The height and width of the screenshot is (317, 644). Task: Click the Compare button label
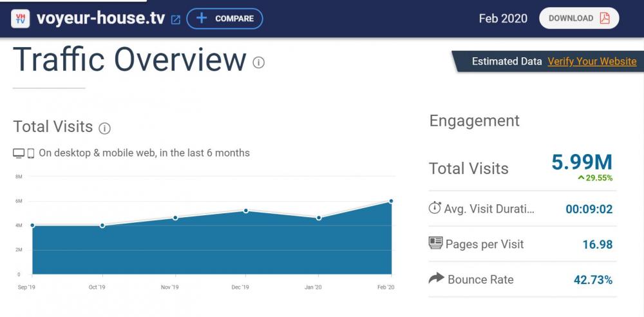234,19
